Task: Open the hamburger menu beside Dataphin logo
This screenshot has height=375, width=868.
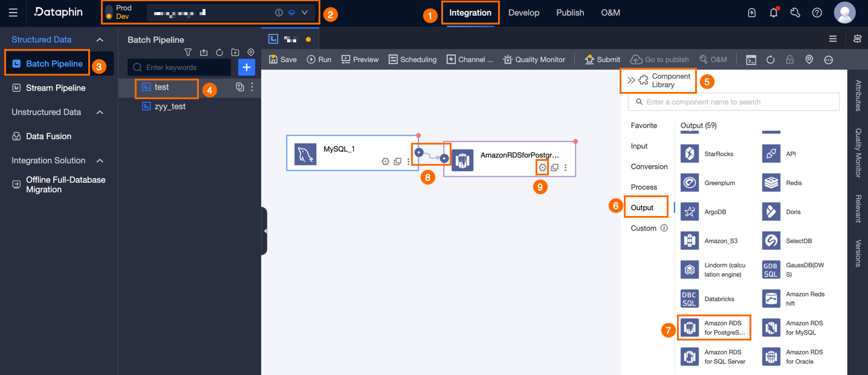Action: tap(13, 12)
